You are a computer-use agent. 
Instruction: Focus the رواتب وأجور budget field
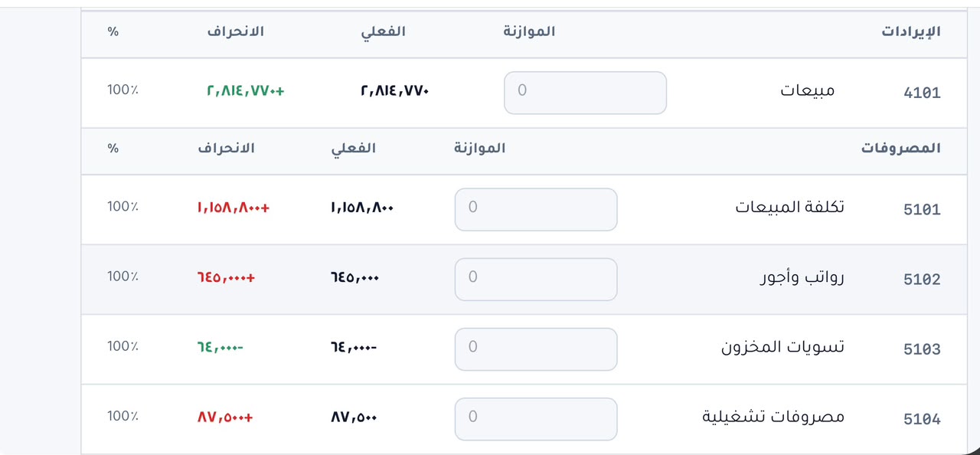click(x=536, y=279)
